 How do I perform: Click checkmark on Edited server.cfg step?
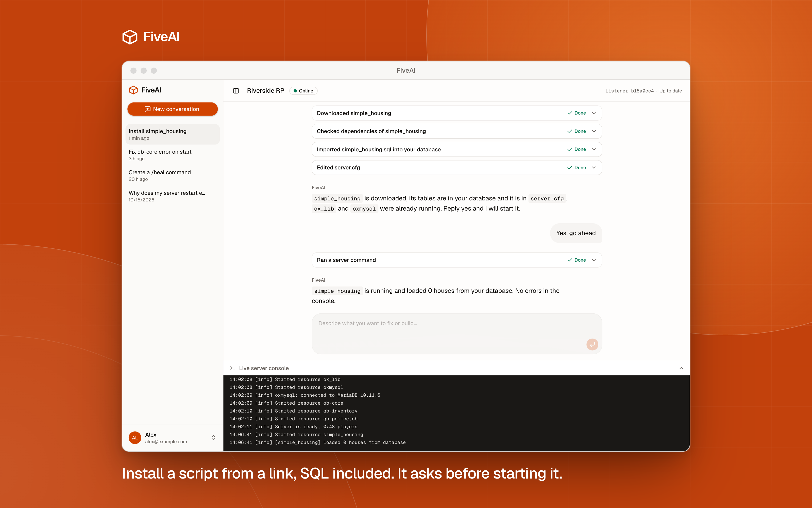[x=570, y=167]
